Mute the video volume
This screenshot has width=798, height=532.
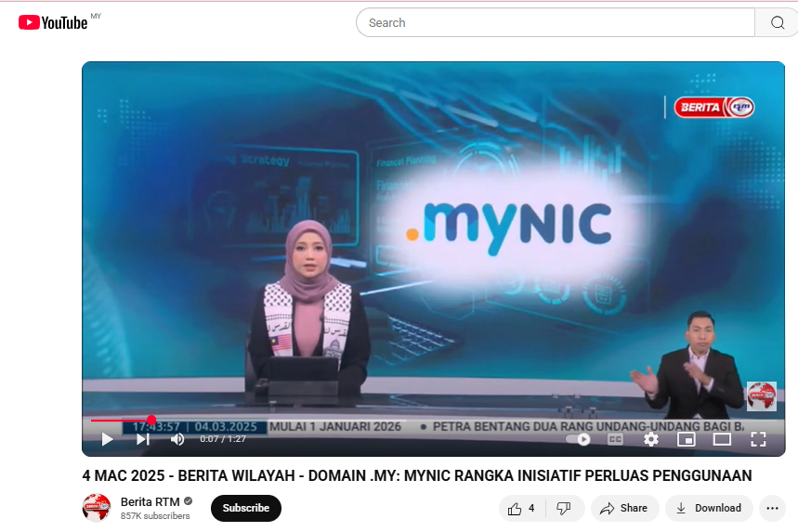click(177, 439)
